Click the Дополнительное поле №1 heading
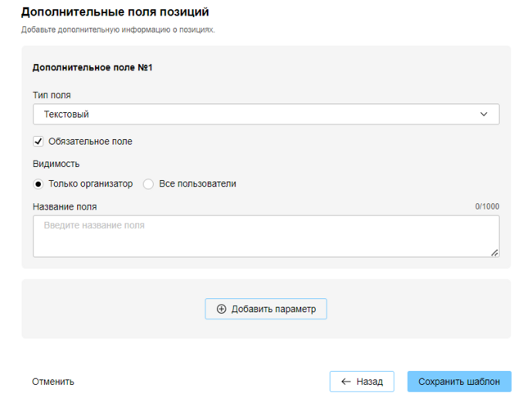Image resolution: width=532 pixels, height=398 pixels. pyautogui.click(x=92, y=68)
